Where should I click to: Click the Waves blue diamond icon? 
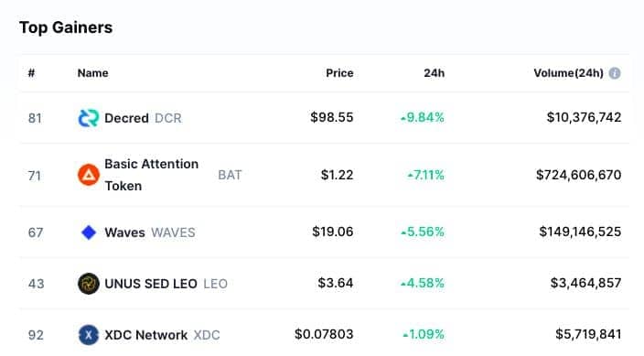[89, 232]
